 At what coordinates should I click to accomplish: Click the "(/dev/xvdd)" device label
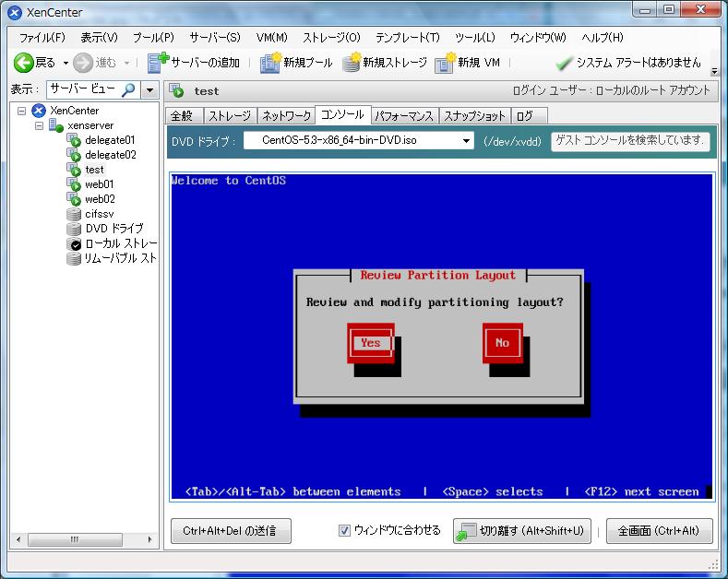click(513, 141)
